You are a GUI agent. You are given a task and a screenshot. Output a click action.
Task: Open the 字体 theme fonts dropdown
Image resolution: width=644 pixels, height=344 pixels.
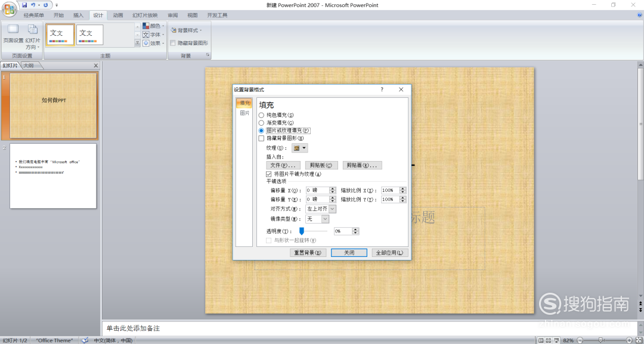tap(153, 35)
